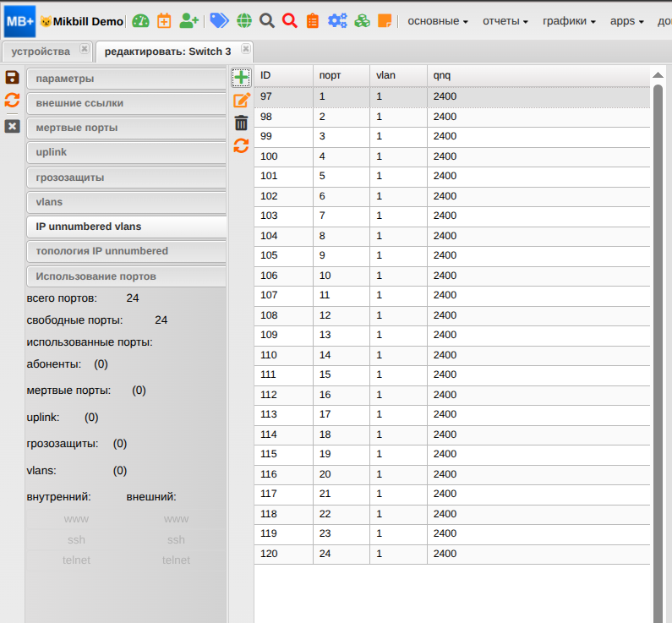Screen dimensions: 672x623
Task: Select the IP unnumbered vlans section
Action: pos(127,227)
